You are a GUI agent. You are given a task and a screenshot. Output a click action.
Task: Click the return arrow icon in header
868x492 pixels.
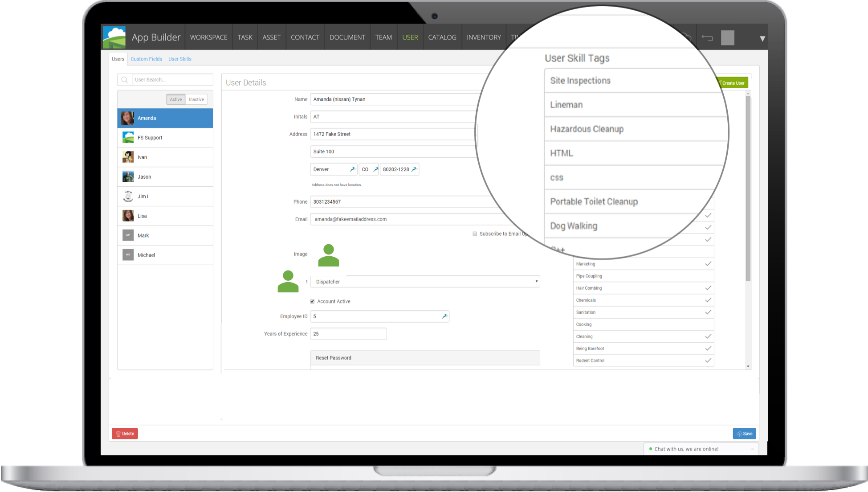707,38
